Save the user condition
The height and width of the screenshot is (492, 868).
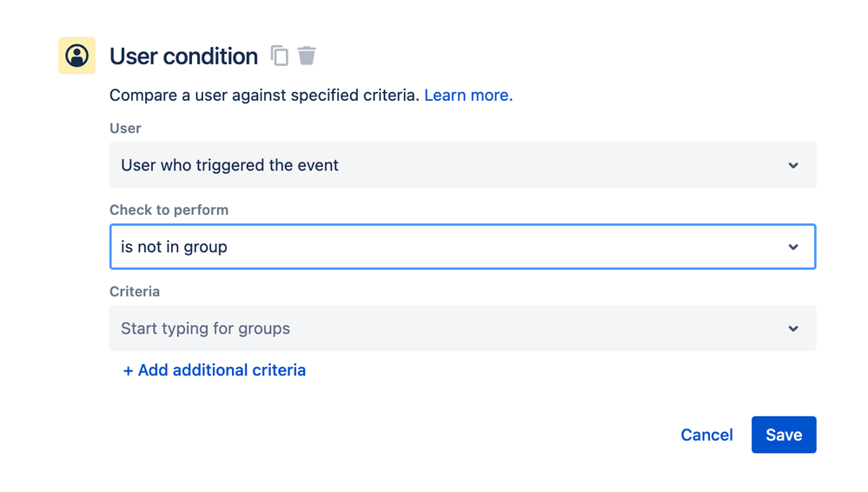(x=783, y=435)
